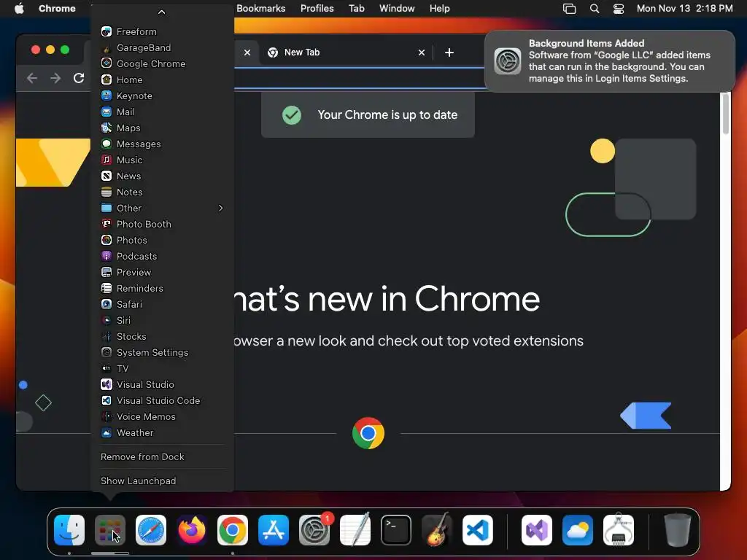Open Mail from the app list
This screenshot has height=560, width=747.
click(162, 112)
